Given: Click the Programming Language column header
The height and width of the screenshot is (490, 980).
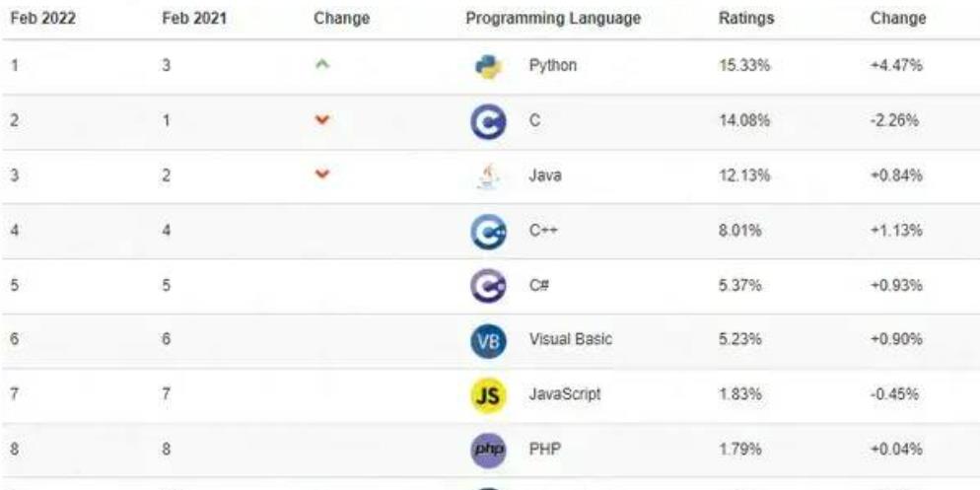Looking at the screenshot, I should click(553, 18).
